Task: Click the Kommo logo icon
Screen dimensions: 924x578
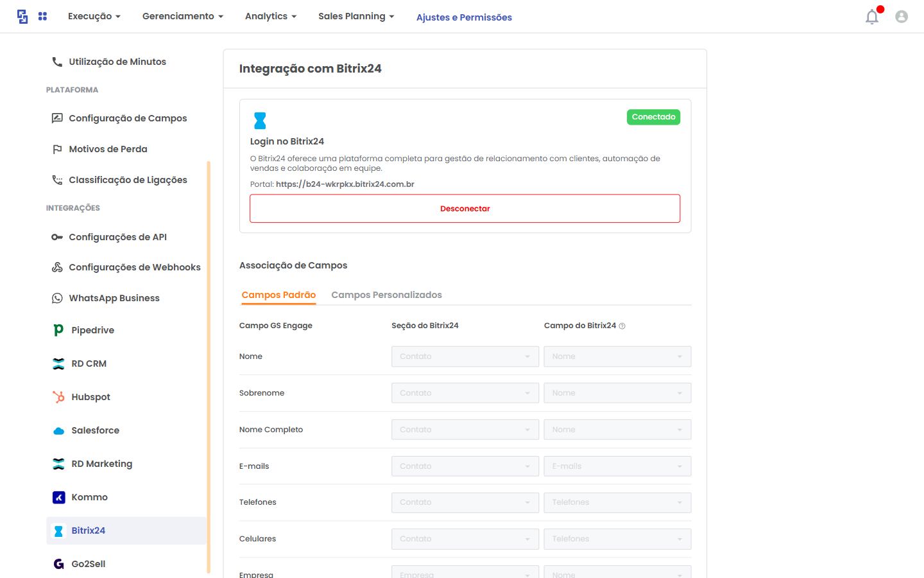Action: (58, 497)
